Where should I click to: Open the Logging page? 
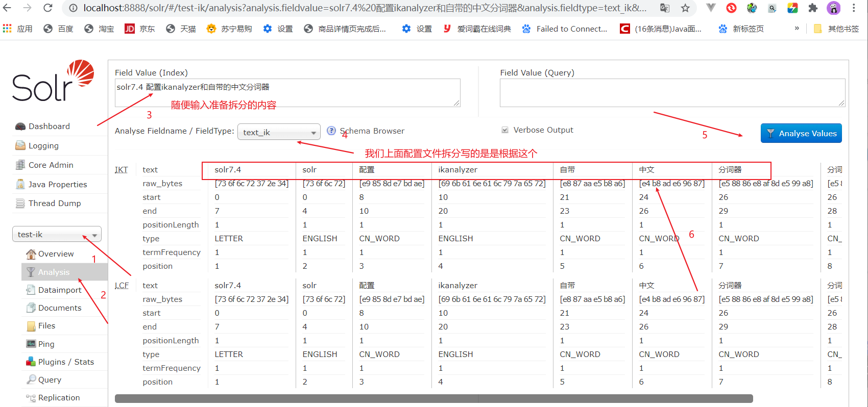pyautogui.click(x=43, y=145)
